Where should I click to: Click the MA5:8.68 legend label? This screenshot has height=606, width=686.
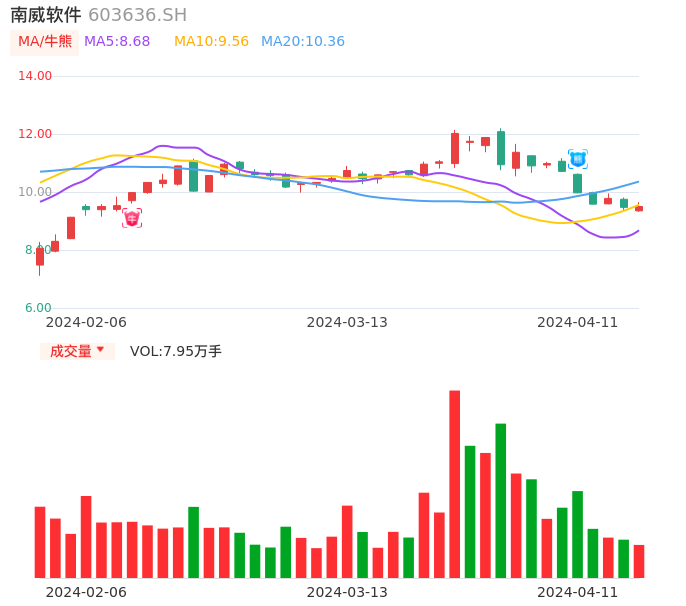(x=117, y=42)
